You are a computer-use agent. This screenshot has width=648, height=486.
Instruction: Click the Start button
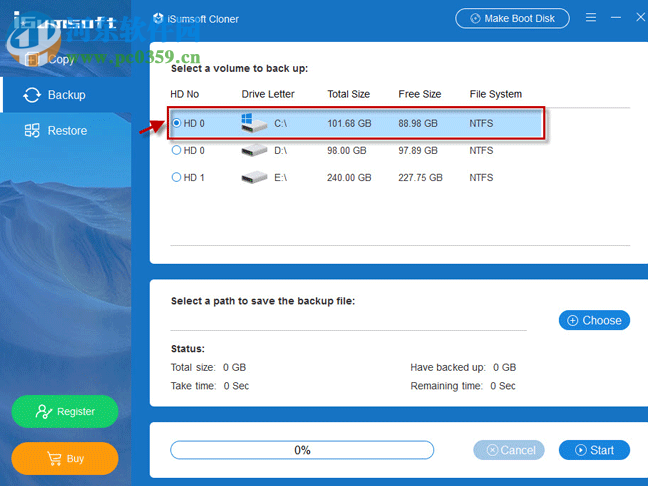click(594, 450)
